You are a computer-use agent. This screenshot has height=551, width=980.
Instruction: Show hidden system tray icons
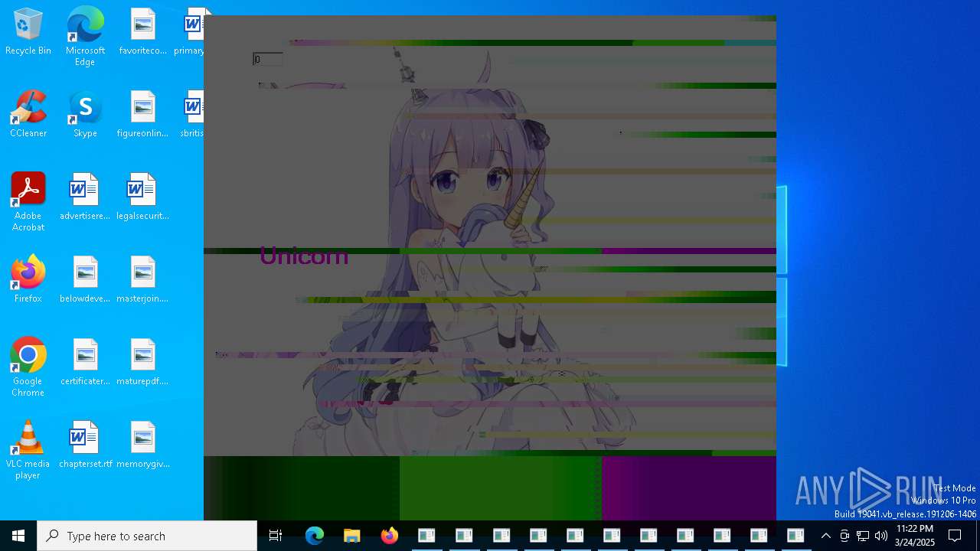point(826,536)
